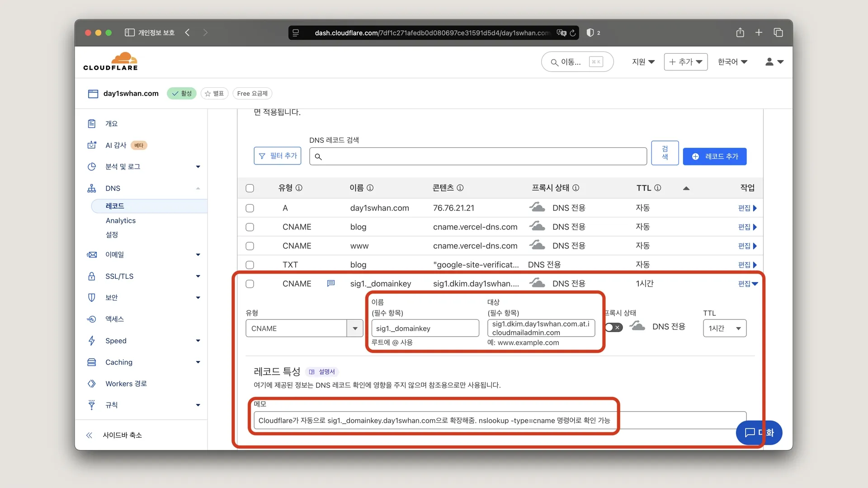Image resolution: width=868 pixels, height=488 pixels.
Task: Click info icon next to 프록시 상태 header
Action: 576,188
